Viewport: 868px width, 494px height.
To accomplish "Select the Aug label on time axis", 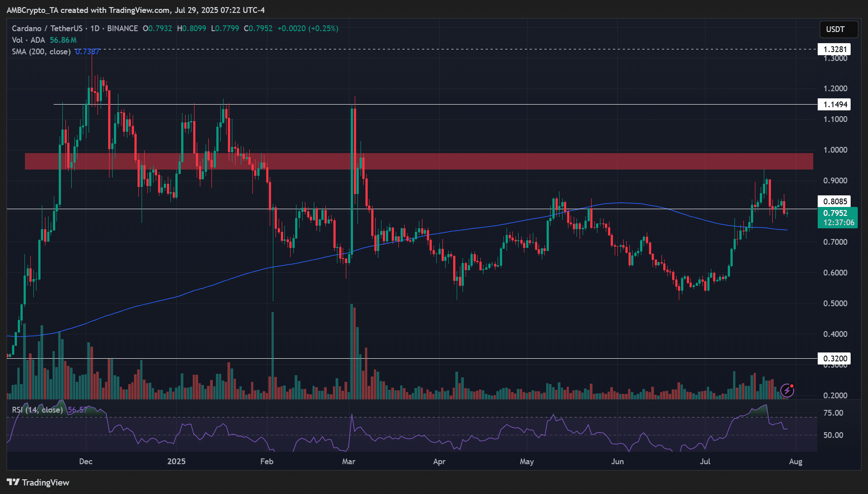I will (x=795, y=462).
